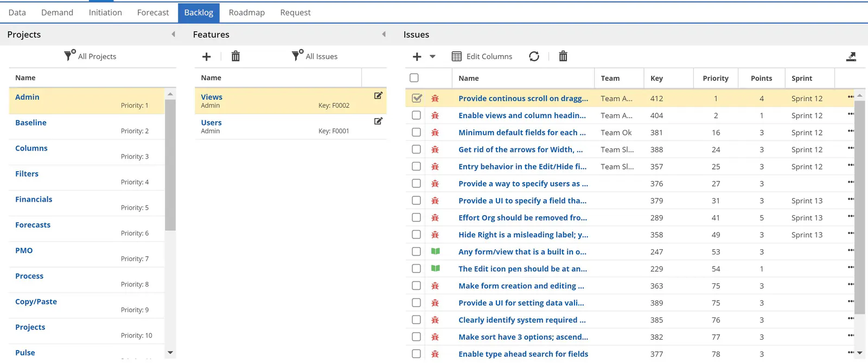Uncheck the checkbox for issue 412
Image resolution: width=868 pixels, height=363 pixels.
point(416,98)
